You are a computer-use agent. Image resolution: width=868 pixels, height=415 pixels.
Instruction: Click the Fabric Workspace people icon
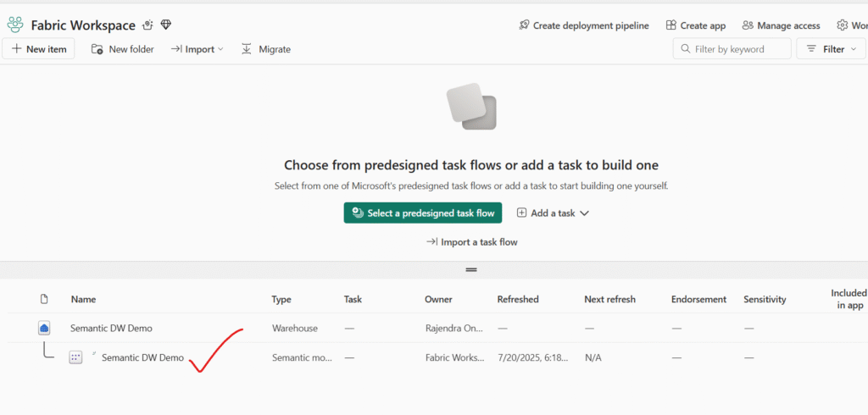coord(15,25)
